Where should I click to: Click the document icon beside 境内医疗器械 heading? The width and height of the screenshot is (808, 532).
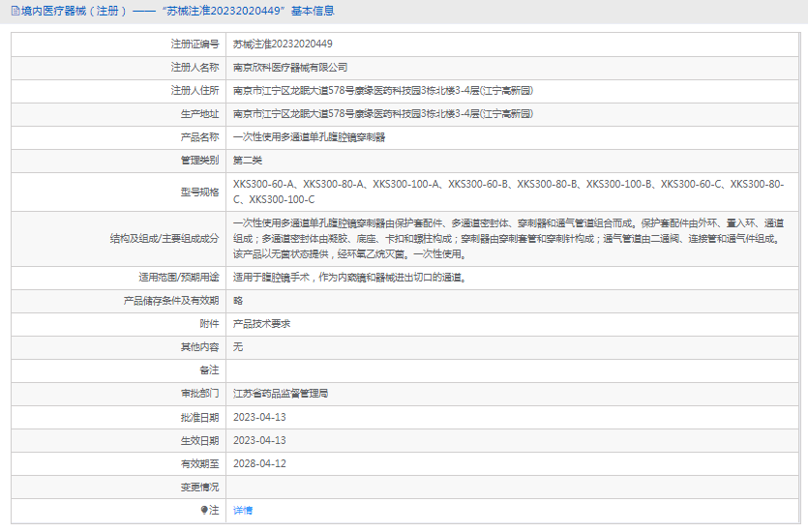[15, 11]
